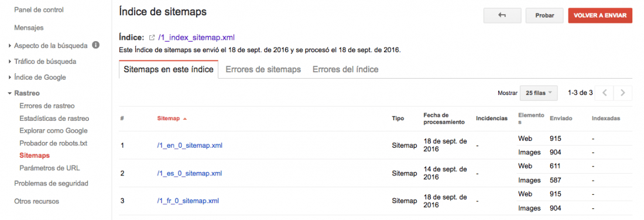Select Sitemaps in Rastreo menu
This screenshot has height=220, width=644.
pyautogui.click(x=35, y=155)
